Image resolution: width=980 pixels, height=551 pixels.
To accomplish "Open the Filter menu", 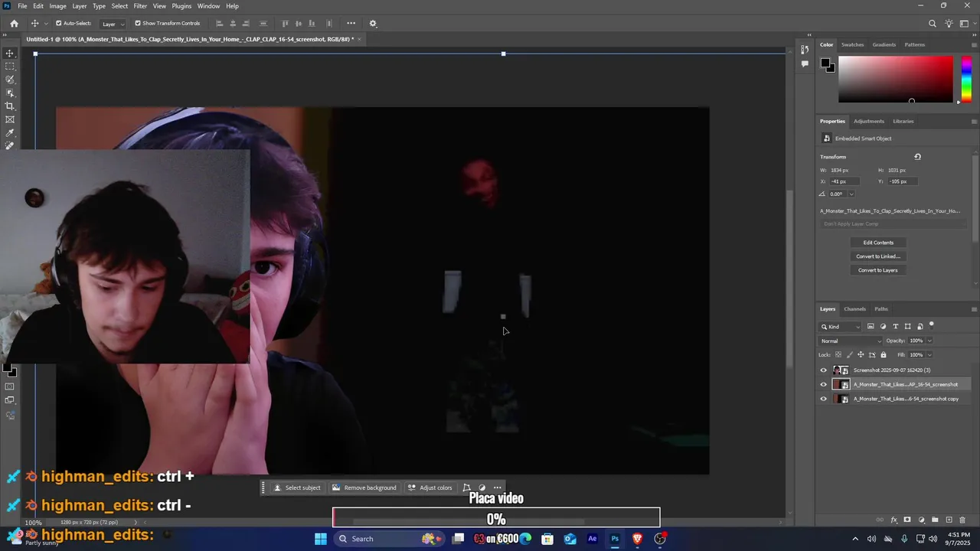I will [x=140, y=6].
